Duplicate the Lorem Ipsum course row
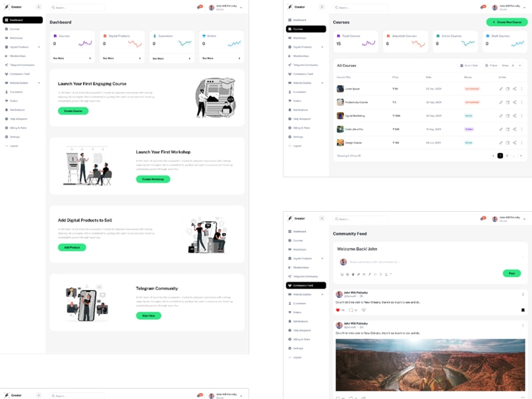Viewport: 532px width, 399px height. coord(508,89)
